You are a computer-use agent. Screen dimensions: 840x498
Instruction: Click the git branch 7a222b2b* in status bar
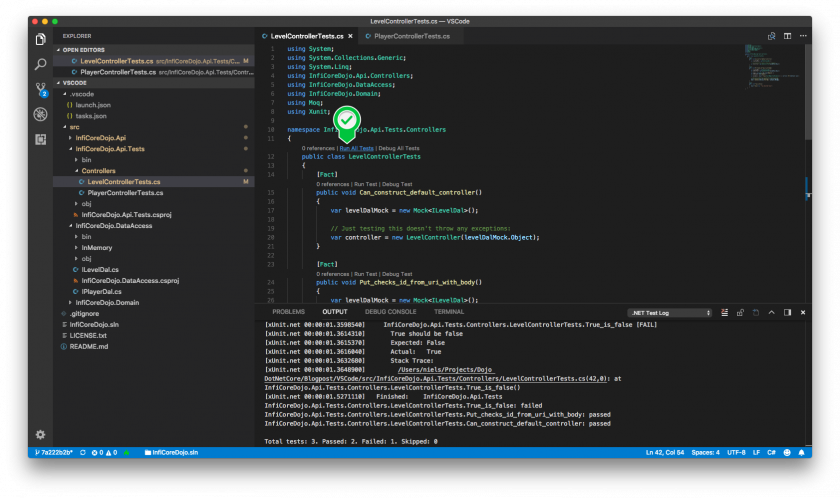[54, 452]
